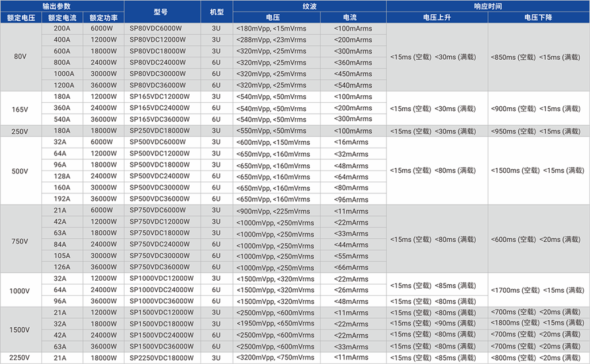
Task: Select model SP500VDC6000W
Action: 157,142
